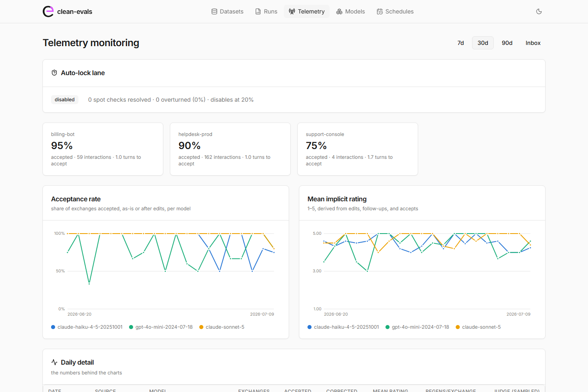Click the 100% axis label in Acceptance rate
Image resolution: width=588 pixels, height=392 pixels.
(x=60, y=234)
